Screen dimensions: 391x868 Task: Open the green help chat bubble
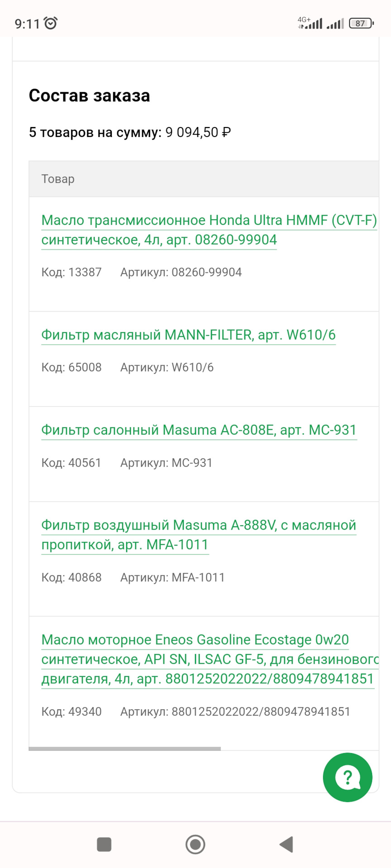click(348, 777)
